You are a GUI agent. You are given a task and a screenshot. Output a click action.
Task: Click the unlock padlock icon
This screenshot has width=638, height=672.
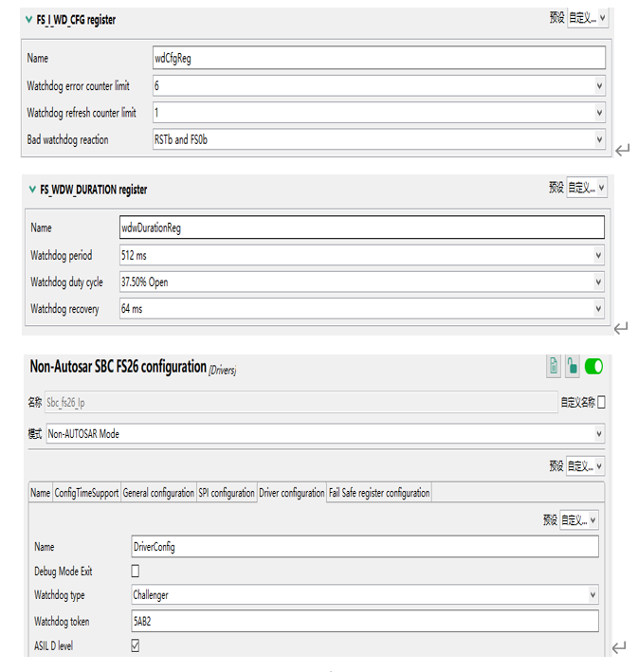[573, 367]
